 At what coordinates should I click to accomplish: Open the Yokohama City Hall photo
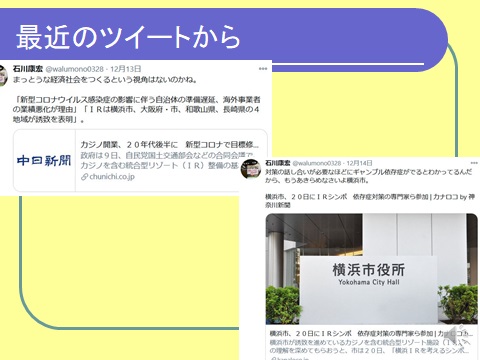click(371, 269)
